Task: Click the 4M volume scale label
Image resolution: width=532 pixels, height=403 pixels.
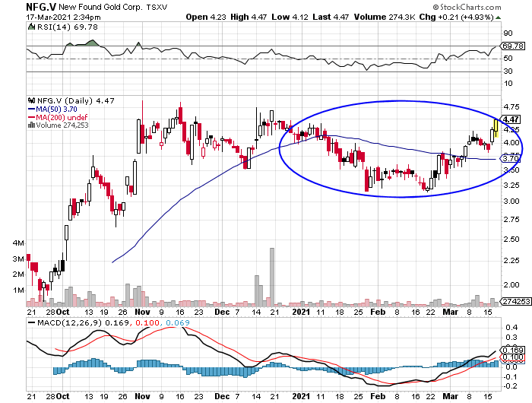Action: click(x=18, y=243)
